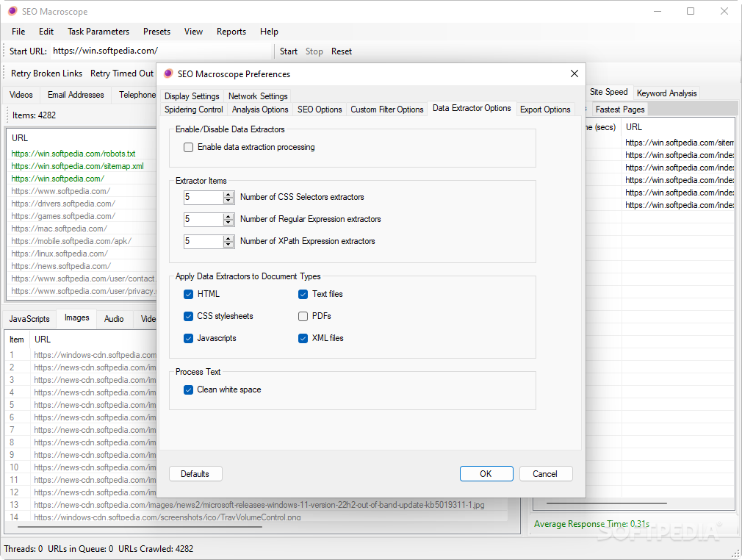Open the Keyword Analysis tab
The height and width of the screenshot is (560, 742).
[x=666, y=93]
